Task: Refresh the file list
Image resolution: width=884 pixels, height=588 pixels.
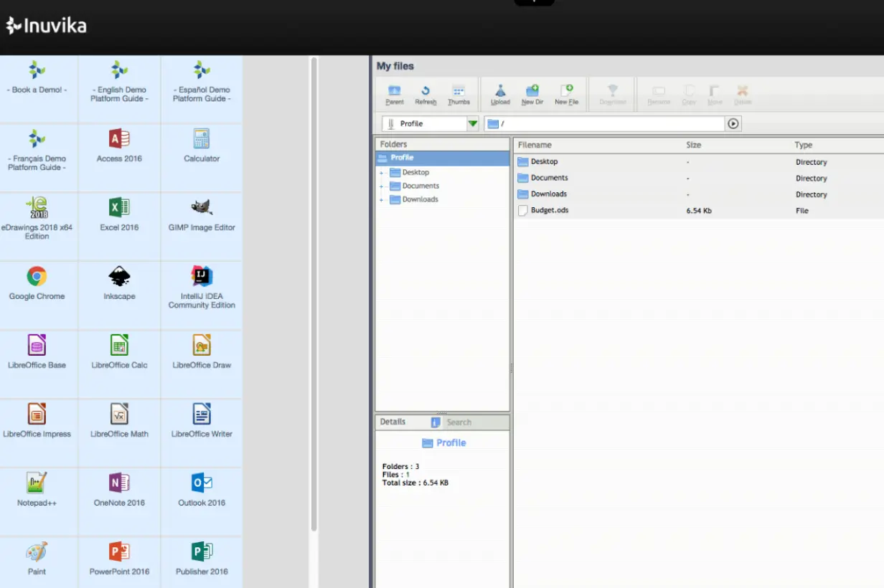Action: (425, 95)
